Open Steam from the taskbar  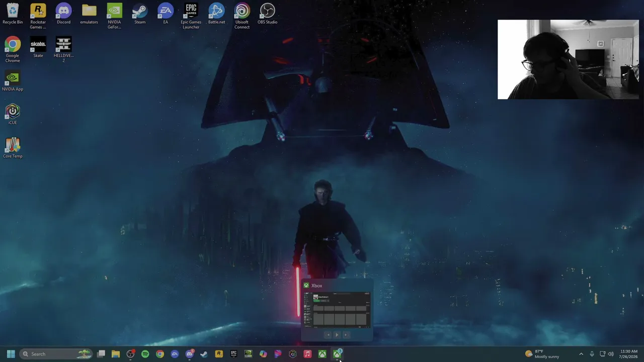coord(204,354)
